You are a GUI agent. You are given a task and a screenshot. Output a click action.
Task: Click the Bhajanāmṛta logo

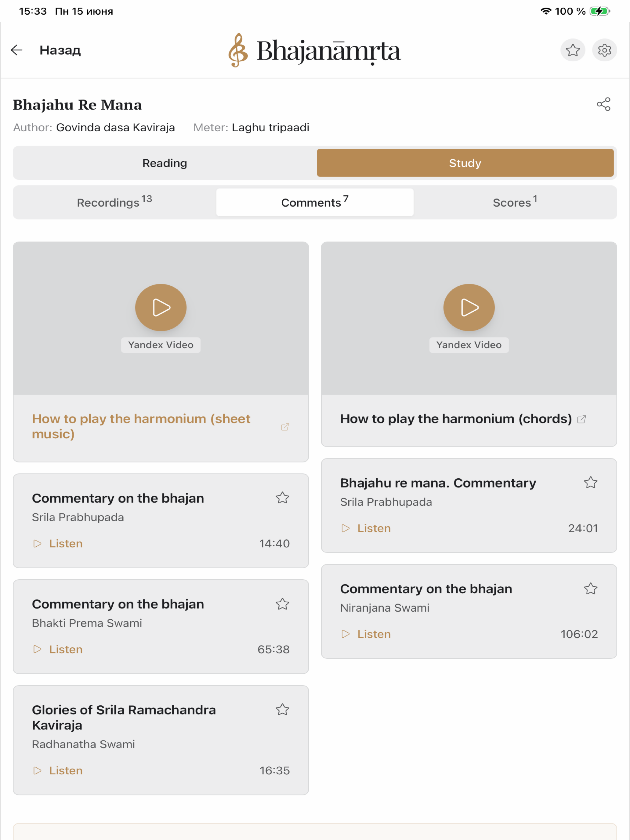[314, 50]
